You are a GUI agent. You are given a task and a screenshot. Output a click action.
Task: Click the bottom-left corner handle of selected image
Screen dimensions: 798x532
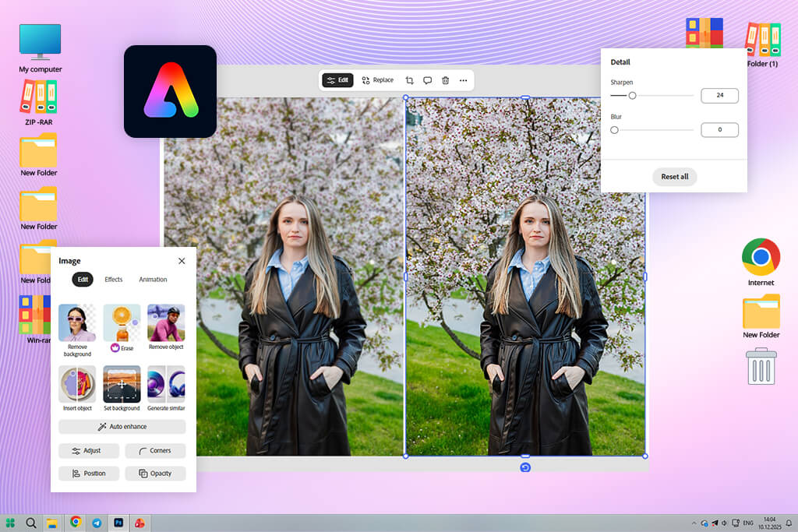pos(405,456)
